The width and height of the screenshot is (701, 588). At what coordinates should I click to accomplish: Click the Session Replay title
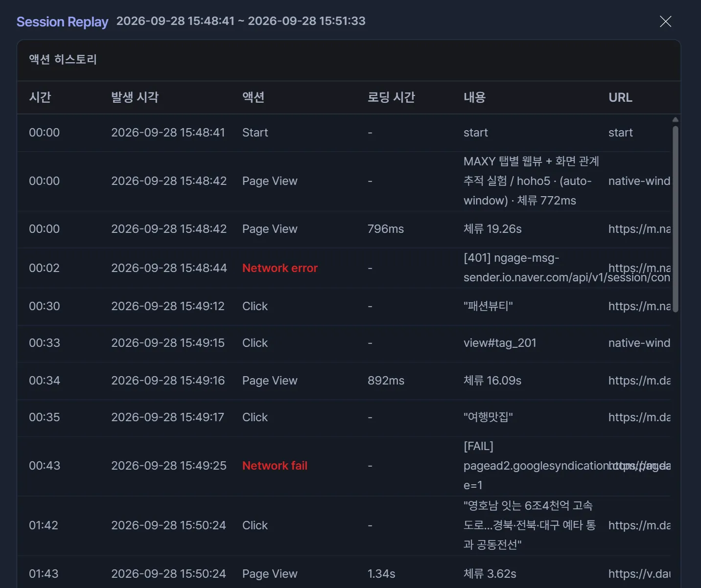(x=63, y=22)
